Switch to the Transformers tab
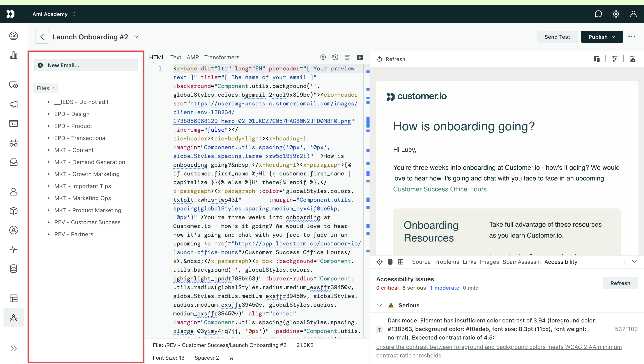644x364 pixels. [221, 57]
